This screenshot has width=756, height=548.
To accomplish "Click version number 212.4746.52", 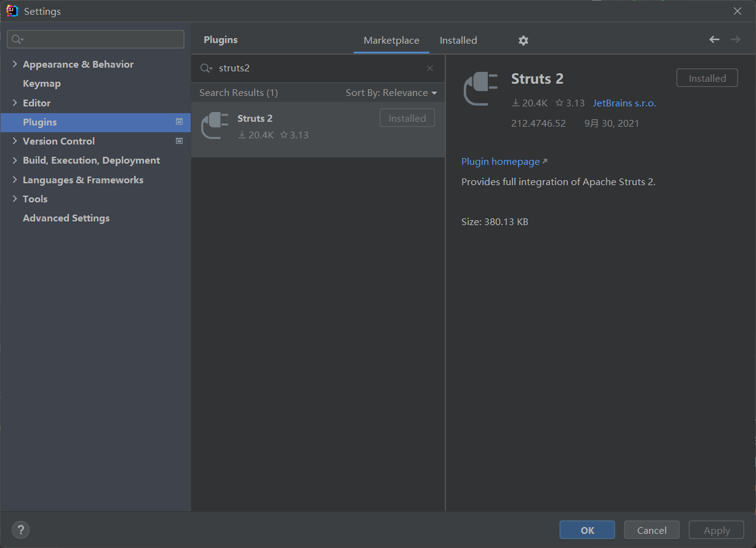I will (538, 123).
